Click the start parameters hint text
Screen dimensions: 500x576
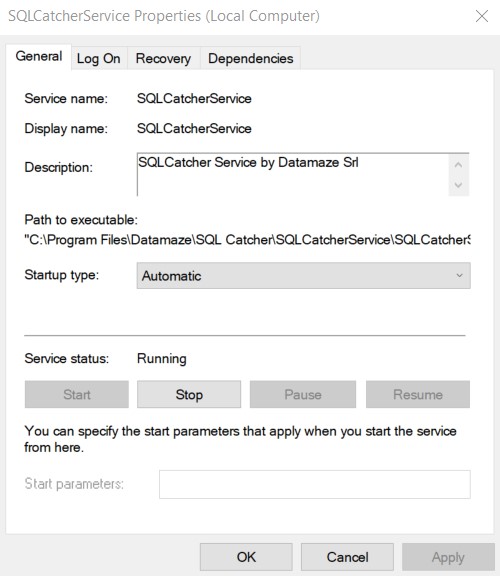coord(240,439)
